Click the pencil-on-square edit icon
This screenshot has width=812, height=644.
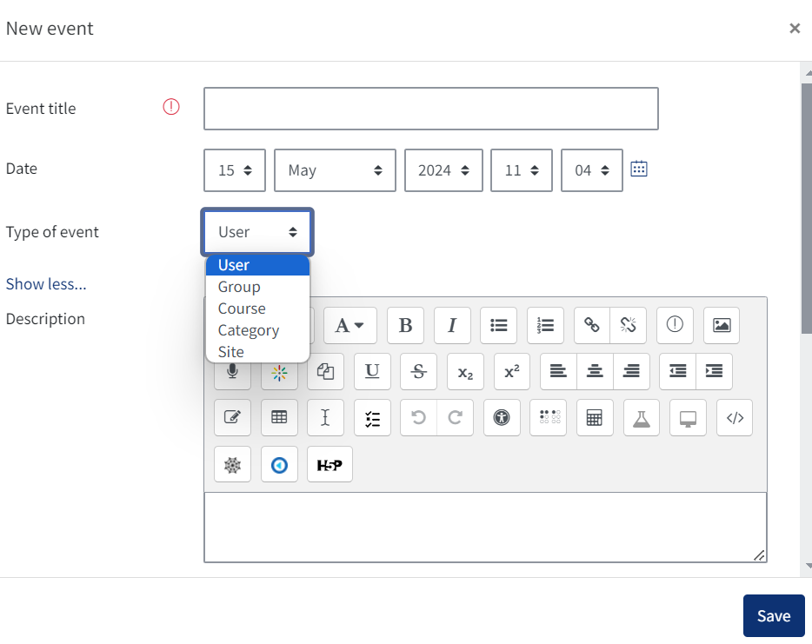[x=232, y=418]
